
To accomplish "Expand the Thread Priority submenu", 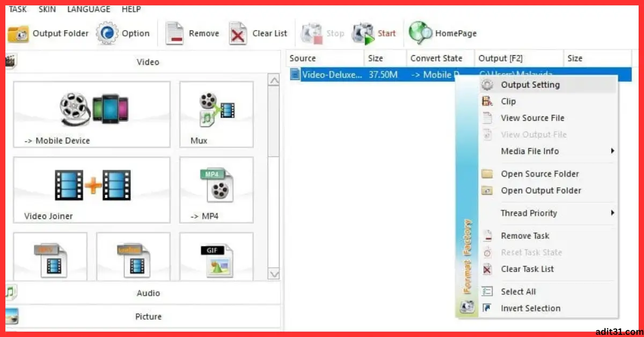I will pos(547,213).
